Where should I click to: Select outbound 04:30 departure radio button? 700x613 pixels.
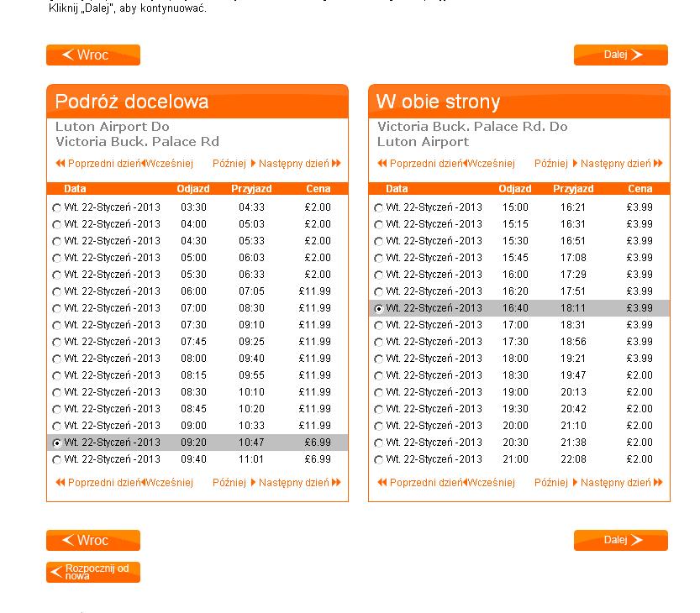(x=56, y=241)
